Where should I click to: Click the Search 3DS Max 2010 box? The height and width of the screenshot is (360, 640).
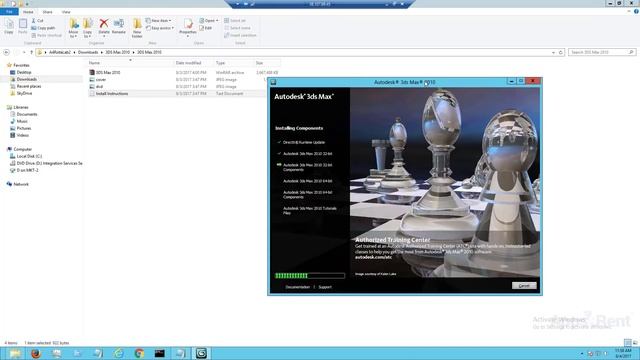pos(602,52)
